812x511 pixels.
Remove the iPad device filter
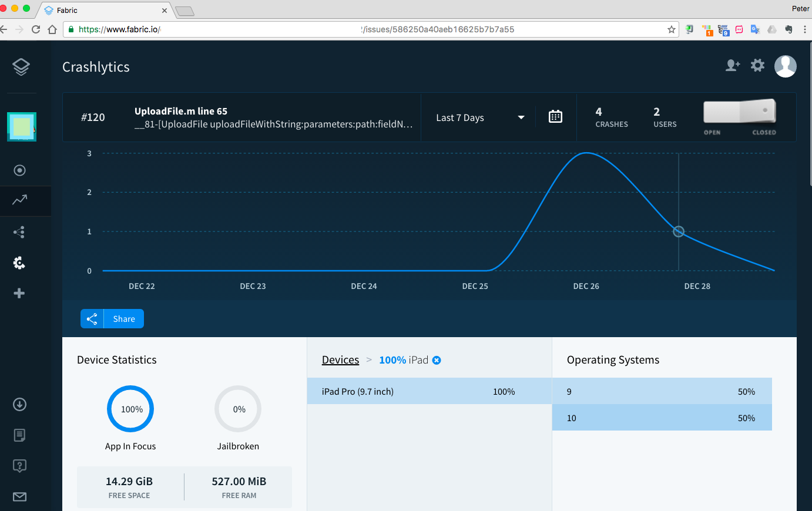coord(437,360)
